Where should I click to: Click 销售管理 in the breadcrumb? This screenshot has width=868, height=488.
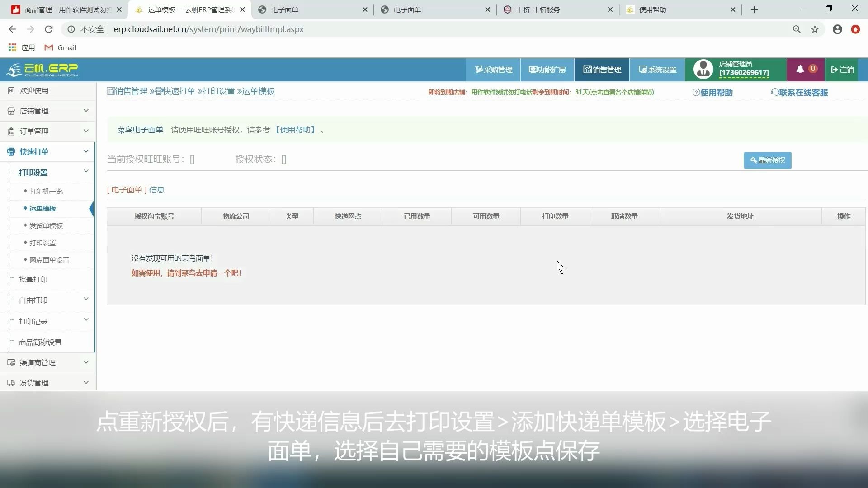click(x=127, y=91)
